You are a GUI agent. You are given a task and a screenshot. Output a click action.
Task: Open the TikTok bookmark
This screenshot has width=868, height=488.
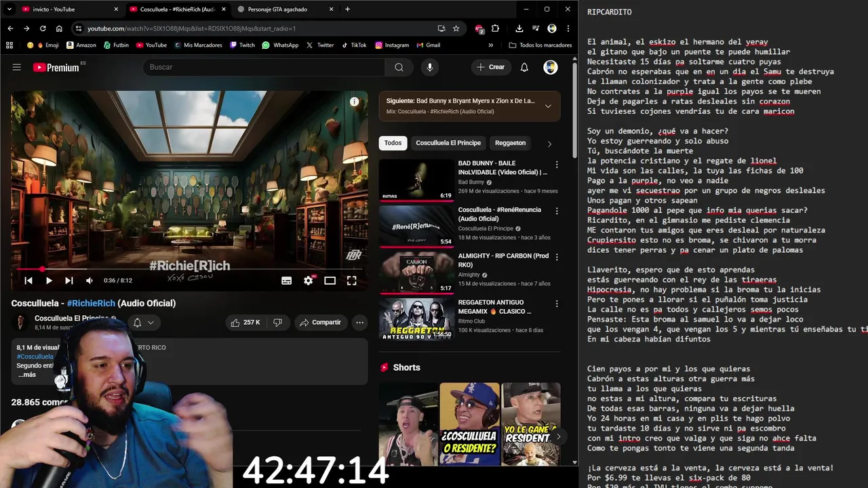pos(353,45)
